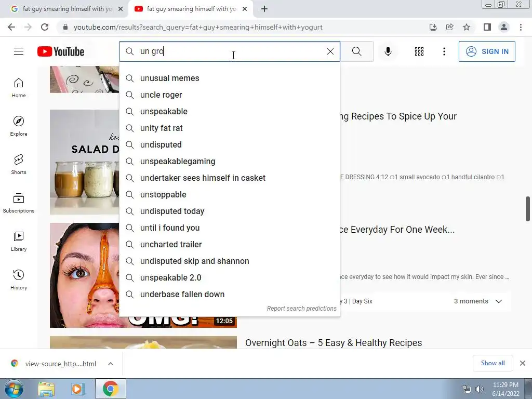Open YouTube settings three-dot menu
Screen dimensions: 532x399
[x=444, y=51]
